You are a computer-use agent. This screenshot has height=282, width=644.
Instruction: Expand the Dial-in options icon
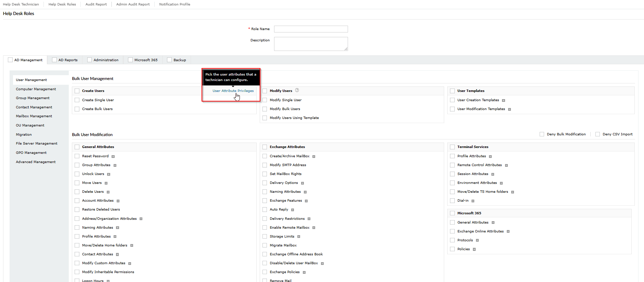473,201
